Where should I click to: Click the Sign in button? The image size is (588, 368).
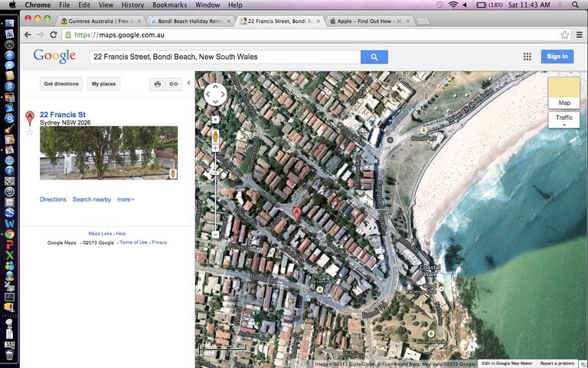coord(557,56)
